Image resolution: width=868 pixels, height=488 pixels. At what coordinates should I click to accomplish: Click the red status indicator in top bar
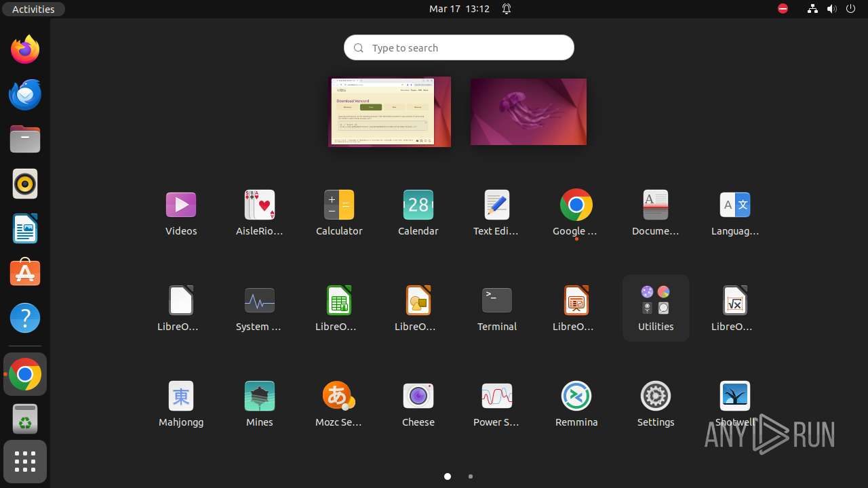pyautogui.click(x=783, y=9)
